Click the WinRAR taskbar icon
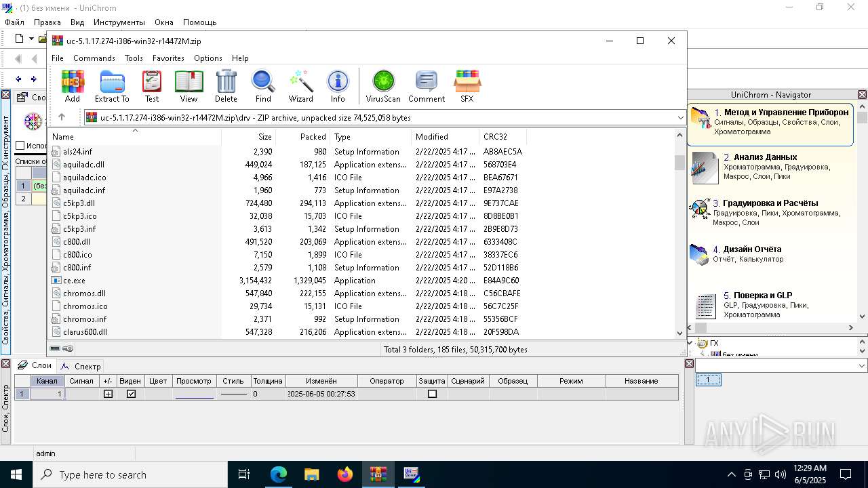This screenshot has width=868, height=488. pos(378,474)
